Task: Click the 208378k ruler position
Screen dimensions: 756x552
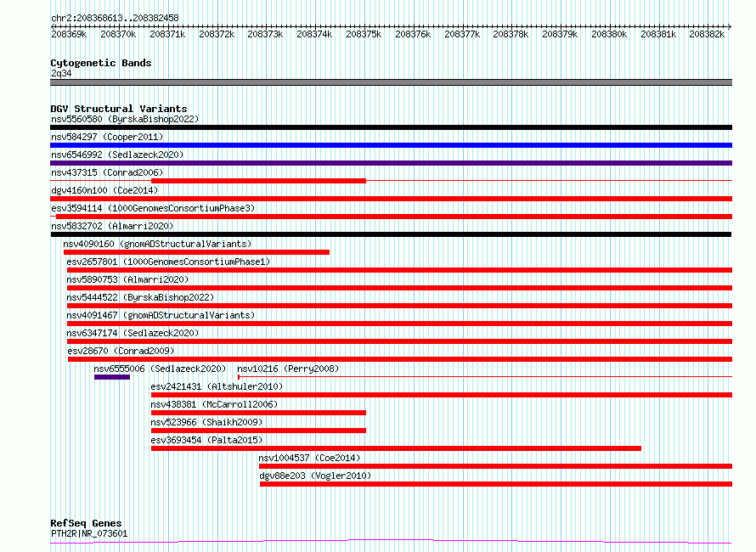Action: pyautogui.click(x=511, y=34)
